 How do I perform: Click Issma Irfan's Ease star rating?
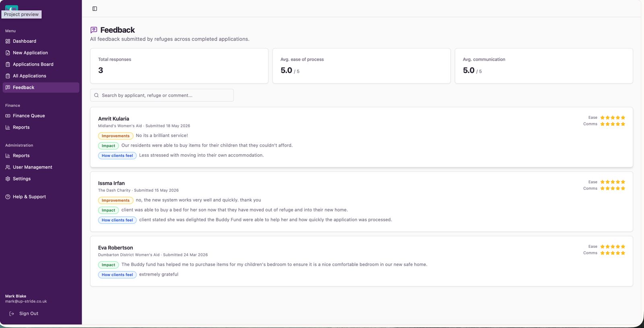(613, 182)
